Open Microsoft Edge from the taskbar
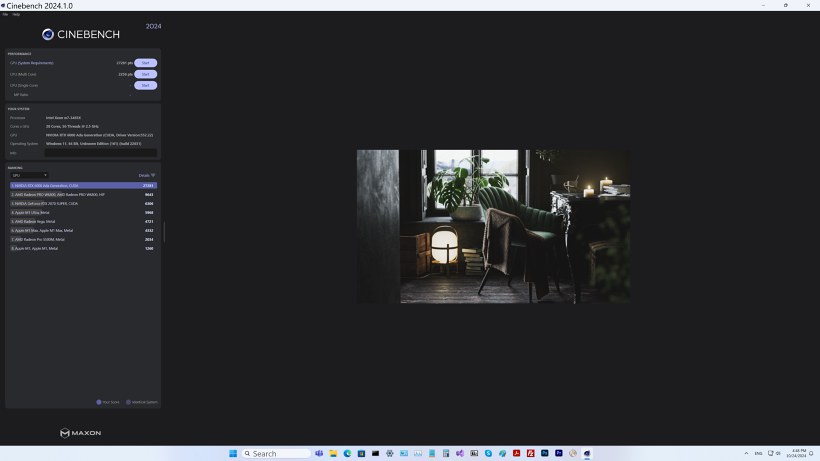This screenshot has height=461, width=820. tap(347, 453)
